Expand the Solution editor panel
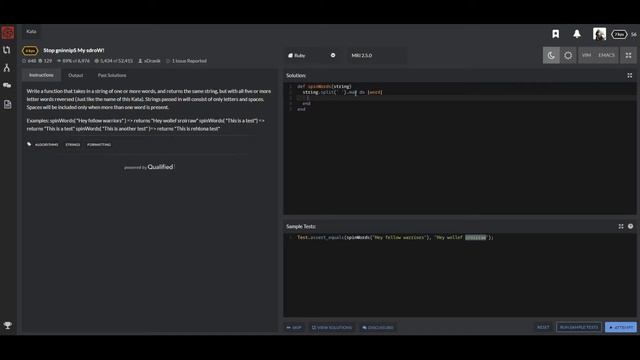640x360 pixels. pyautogui.click(x=630, y=76)
